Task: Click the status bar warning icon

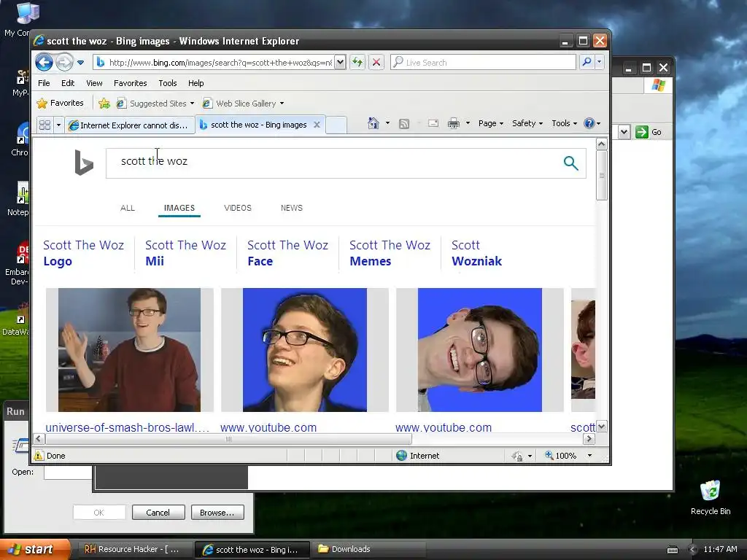Action: click(39, 456)
